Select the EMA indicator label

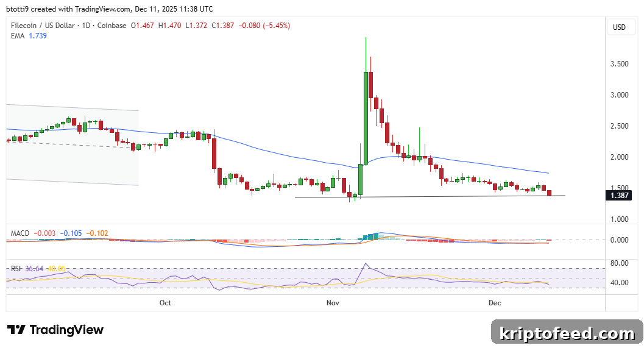click(18, 36)
